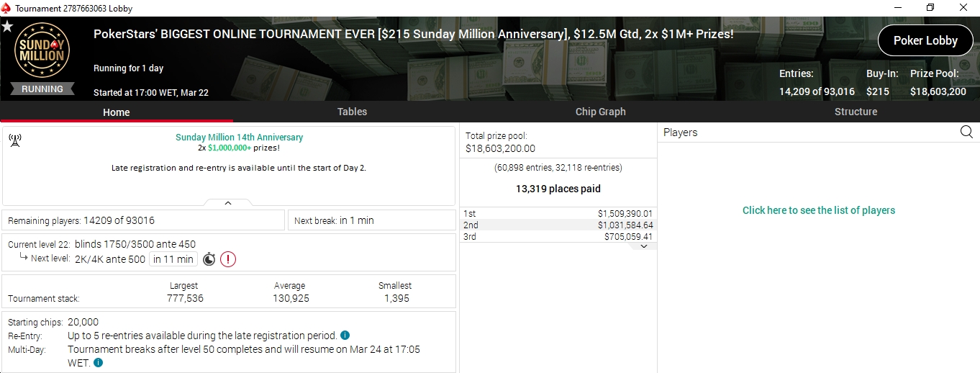This screenshot has width=980, height=373.
Task: Click the red exclamation alert icon
Action: (x=228, y=259)
